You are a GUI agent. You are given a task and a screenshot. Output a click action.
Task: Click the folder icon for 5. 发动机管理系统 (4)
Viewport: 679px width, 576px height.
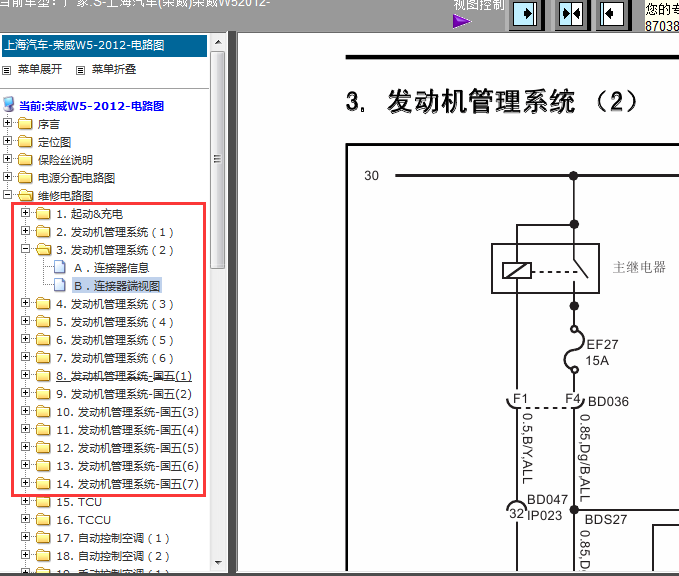43,321
